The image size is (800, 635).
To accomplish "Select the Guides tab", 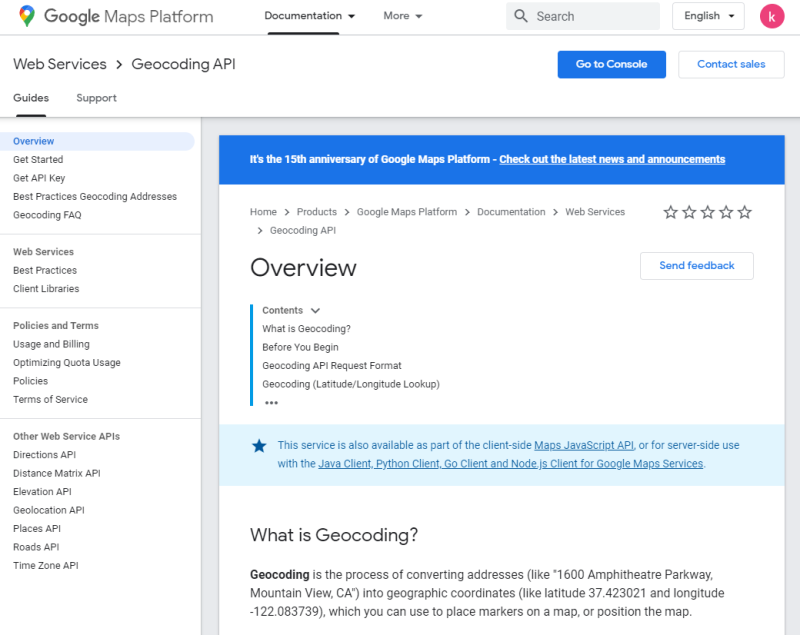I will click(x=31, y=98).
